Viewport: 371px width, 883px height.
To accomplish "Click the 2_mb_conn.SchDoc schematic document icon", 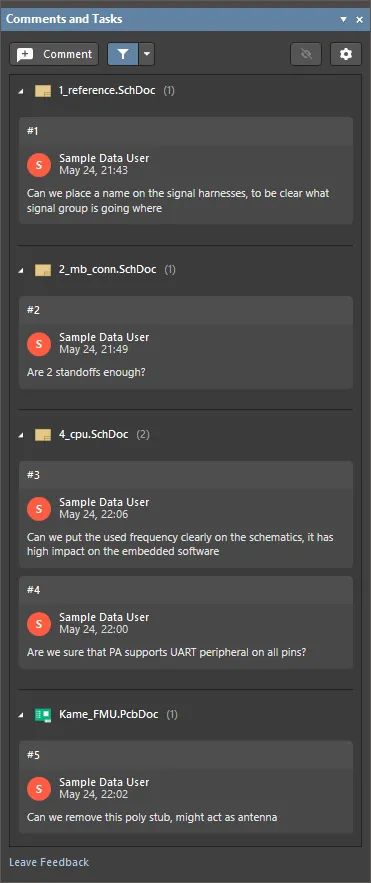I will click(x=43, y=270).
